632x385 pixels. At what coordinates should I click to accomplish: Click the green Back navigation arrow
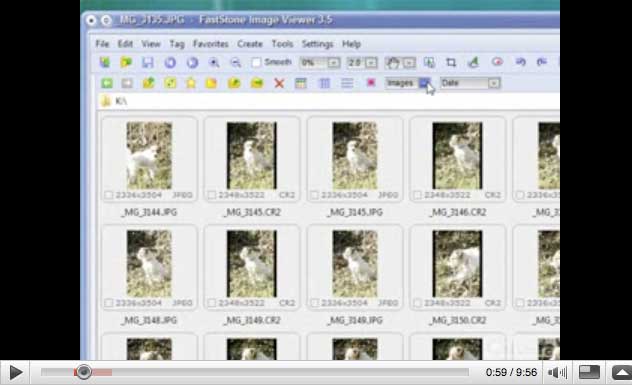click(x=107, y=83)
